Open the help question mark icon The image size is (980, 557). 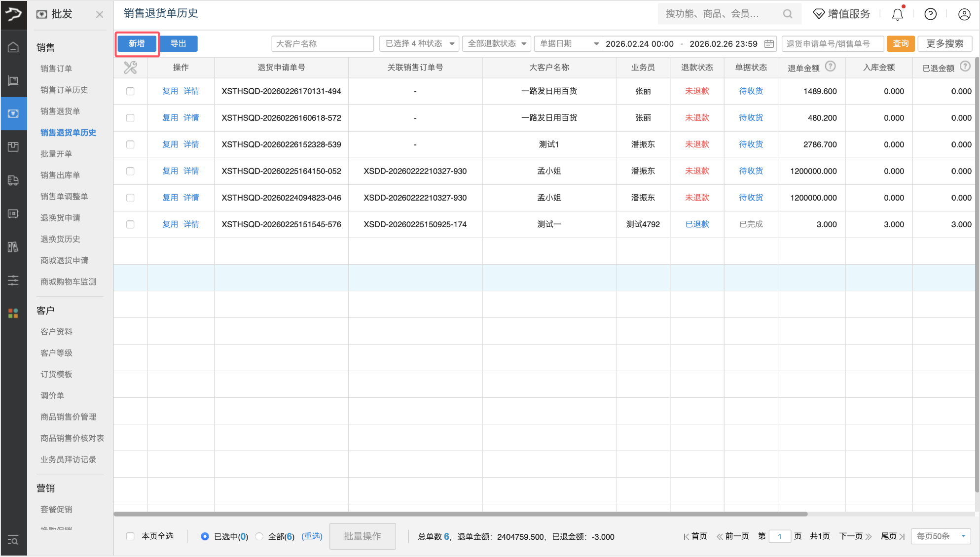pos(930,14)
